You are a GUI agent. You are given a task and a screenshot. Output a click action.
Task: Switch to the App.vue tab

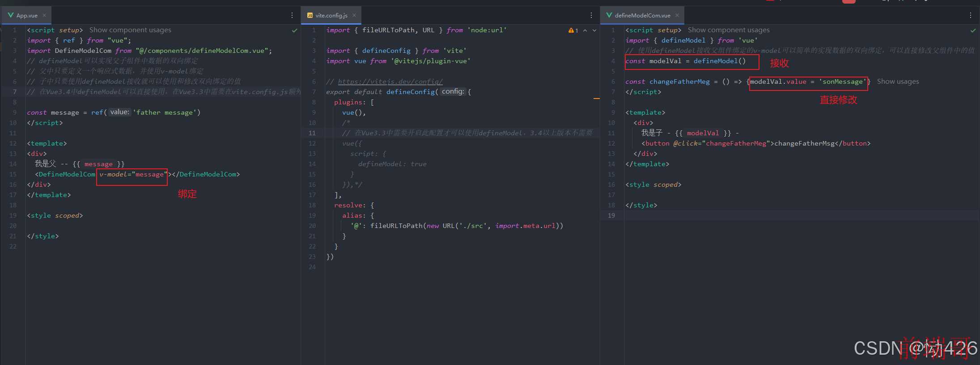coord(27,15)
